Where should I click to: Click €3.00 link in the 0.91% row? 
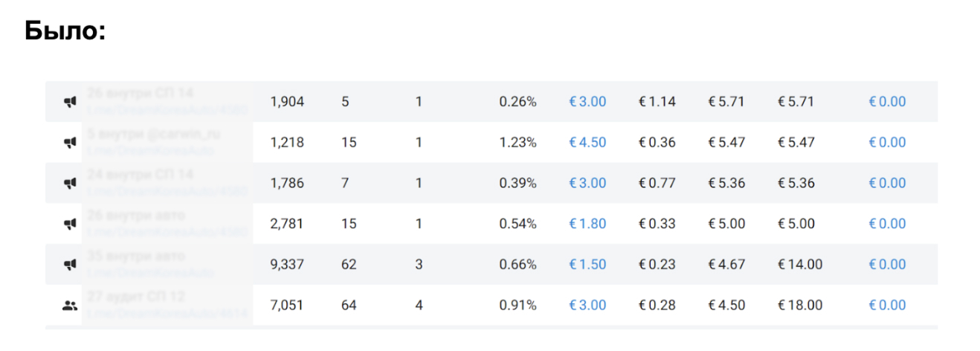pyautogui.click(x=587, y=305)
